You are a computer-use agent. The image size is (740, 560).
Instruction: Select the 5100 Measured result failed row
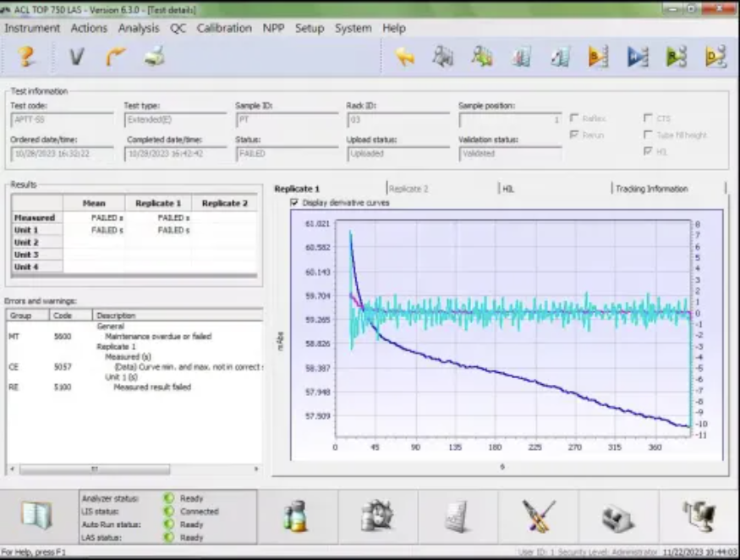[134, 387]
